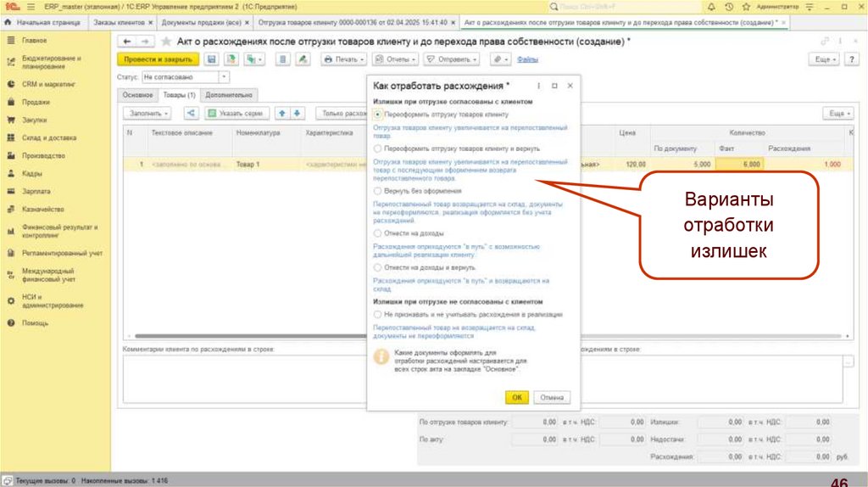Move row down with the down arrow
This screenshot has width=868, height=487.
pos(297,113)
